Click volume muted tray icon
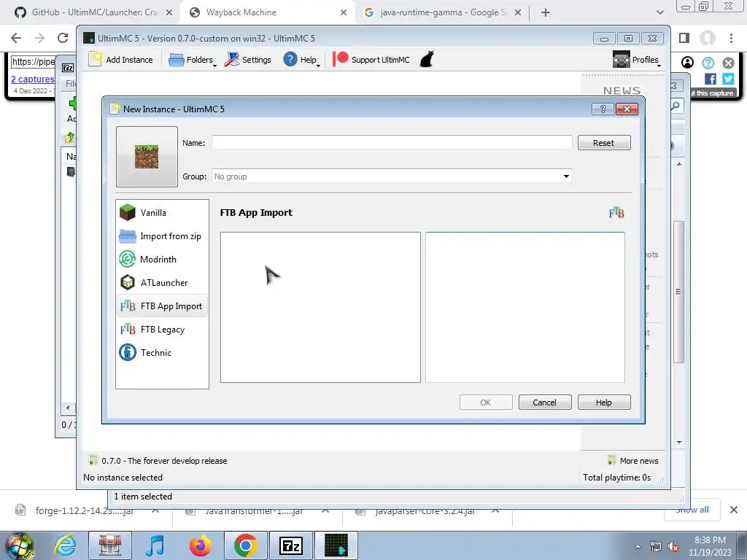This screenshot has height=560, width=747. pos(673,546)
